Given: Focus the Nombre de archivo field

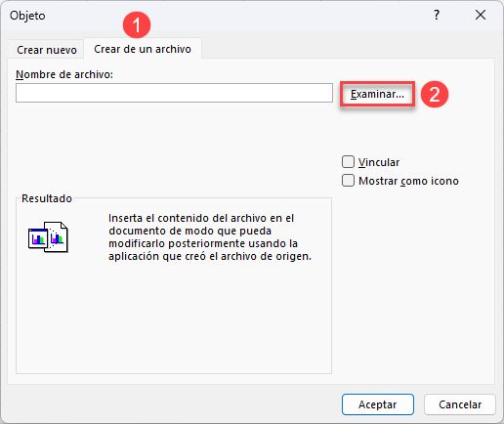Looking at the screenshot, I should (x=174, y=93).
